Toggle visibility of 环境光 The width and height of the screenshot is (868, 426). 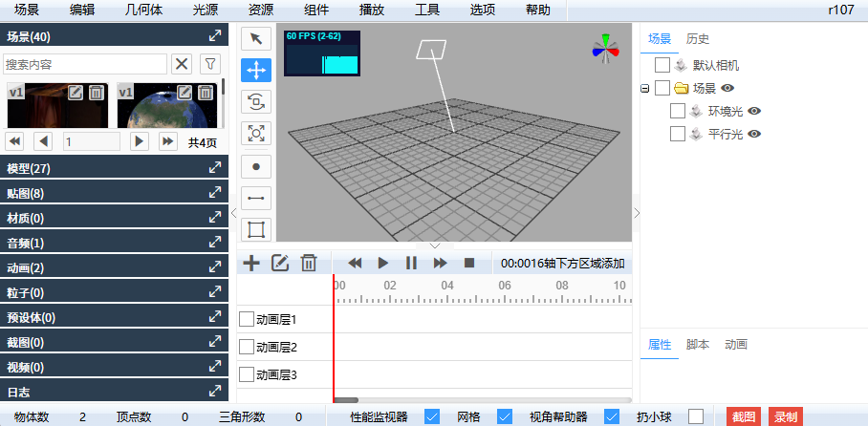754,111
